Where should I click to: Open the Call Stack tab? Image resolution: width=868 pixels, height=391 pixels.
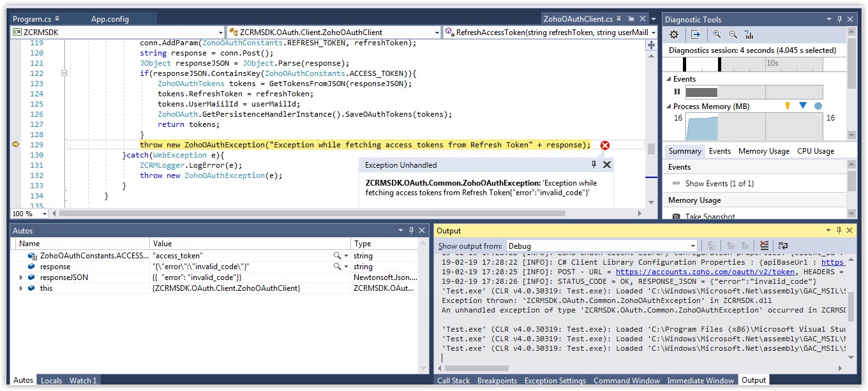(x=454, y=380)
